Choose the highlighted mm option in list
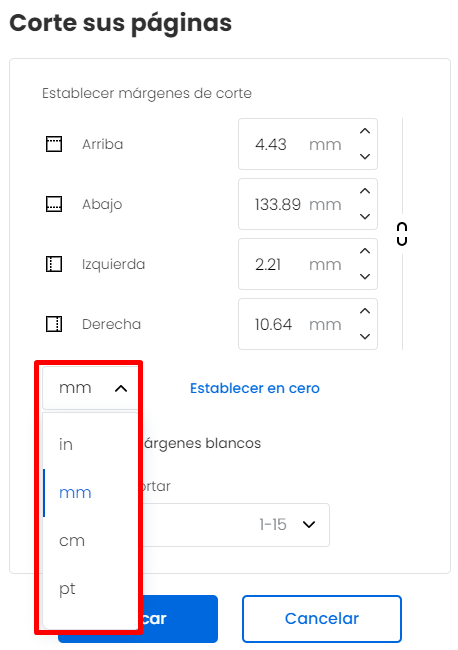 (90, 492)
